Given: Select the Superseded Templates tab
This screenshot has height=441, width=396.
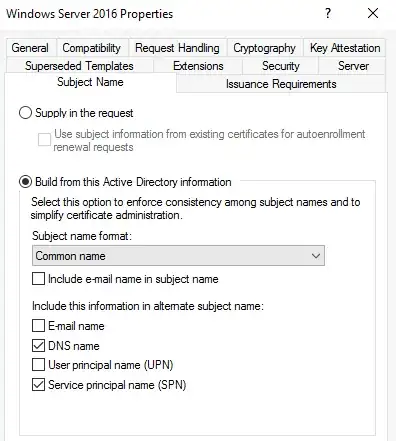Looking at the screenshot, I should tap(79, 66).
